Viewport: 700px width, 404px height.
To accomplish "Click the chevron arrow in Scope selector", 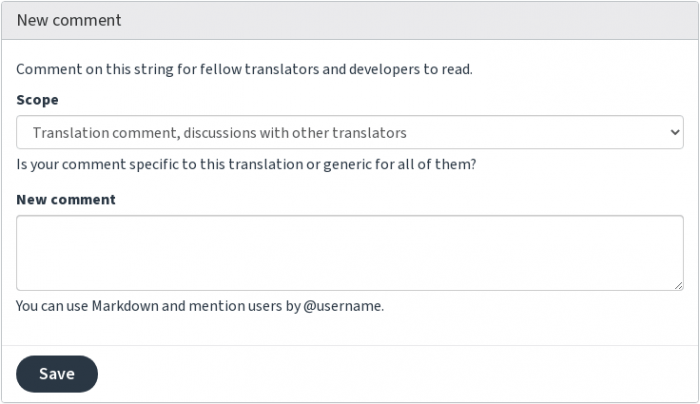I will 675,132.
